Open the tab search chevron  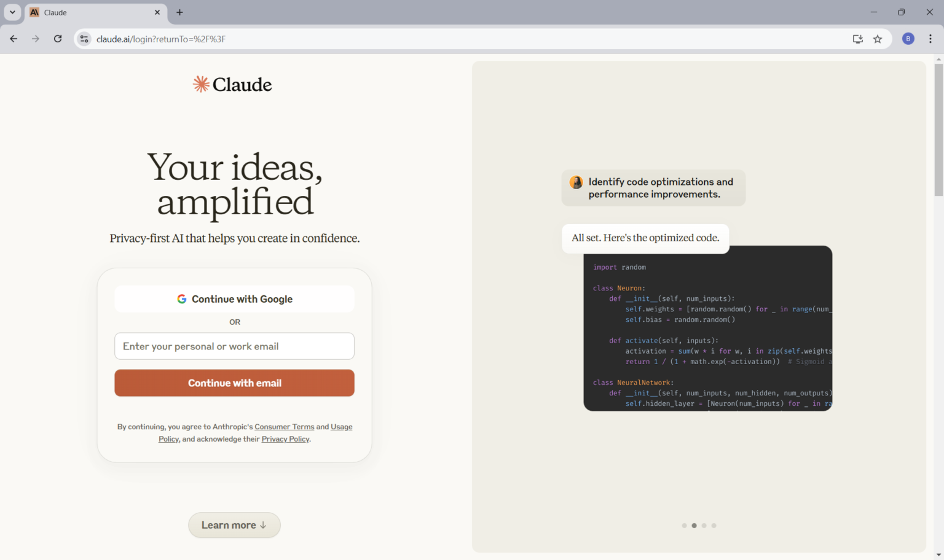tap(12, 12)
